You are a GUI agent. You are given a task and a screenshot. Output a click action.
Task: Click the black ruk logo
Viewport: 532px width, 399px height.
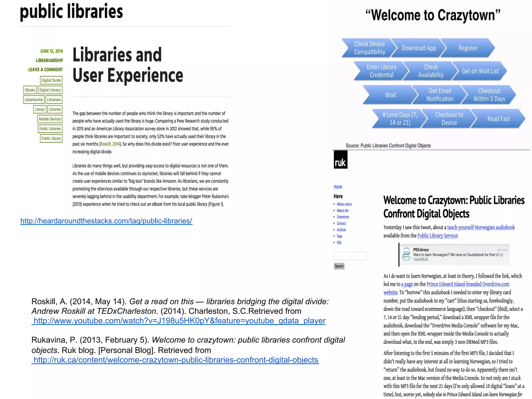click(340, 160)
